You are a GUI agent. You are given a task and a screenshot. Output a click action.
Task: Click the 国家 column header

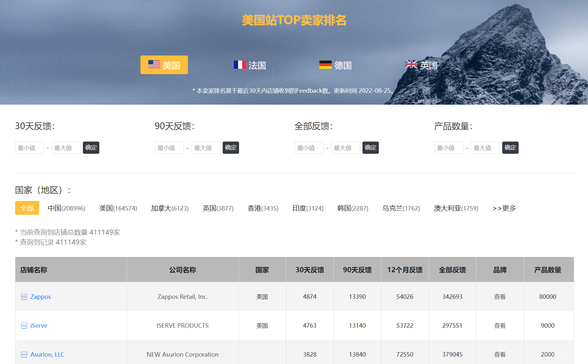262,270
